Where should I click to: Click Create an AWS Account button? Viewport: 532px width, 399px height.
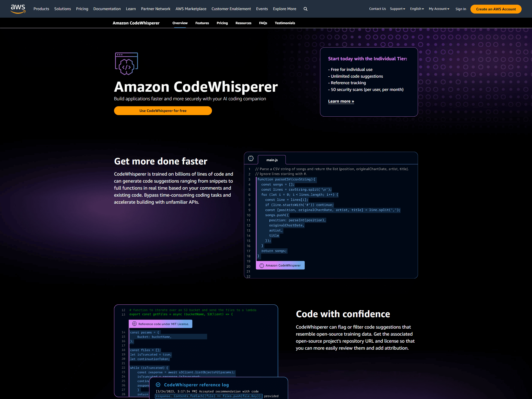pos(496,9)
